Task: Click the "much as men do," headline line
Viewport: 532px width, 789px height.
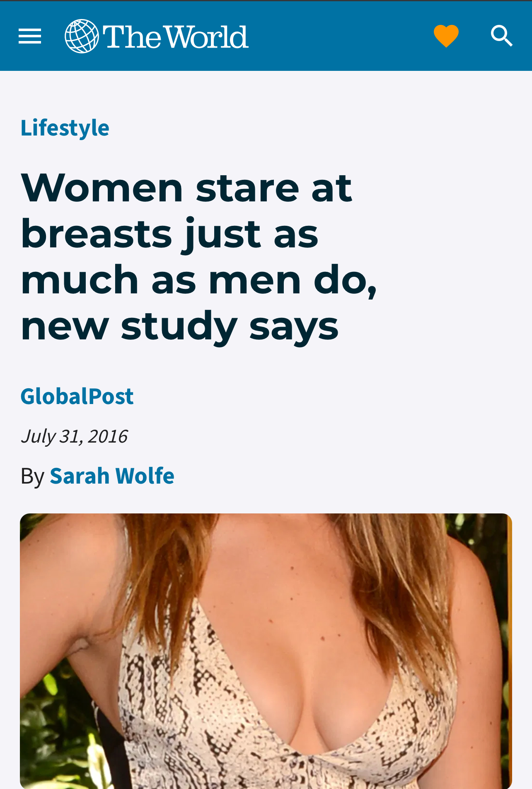Action: (x=199, y=280)
